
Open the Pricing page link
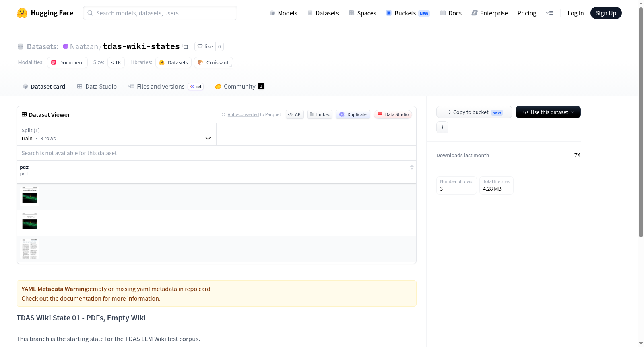coord(527,13)
